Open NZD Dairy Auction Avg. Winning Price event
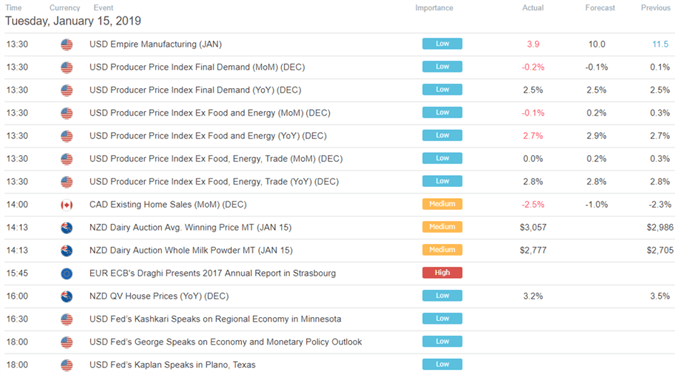This screenshot has width=680, height=375. pos(190,228)
